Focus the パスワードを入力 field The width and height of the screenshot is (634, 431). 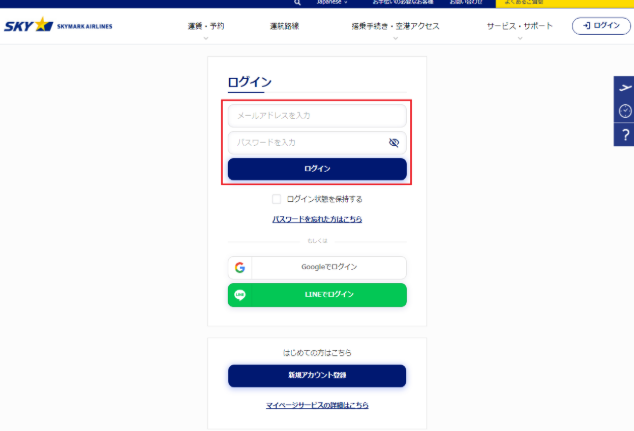pyautogui.click(x=317, y=142)
